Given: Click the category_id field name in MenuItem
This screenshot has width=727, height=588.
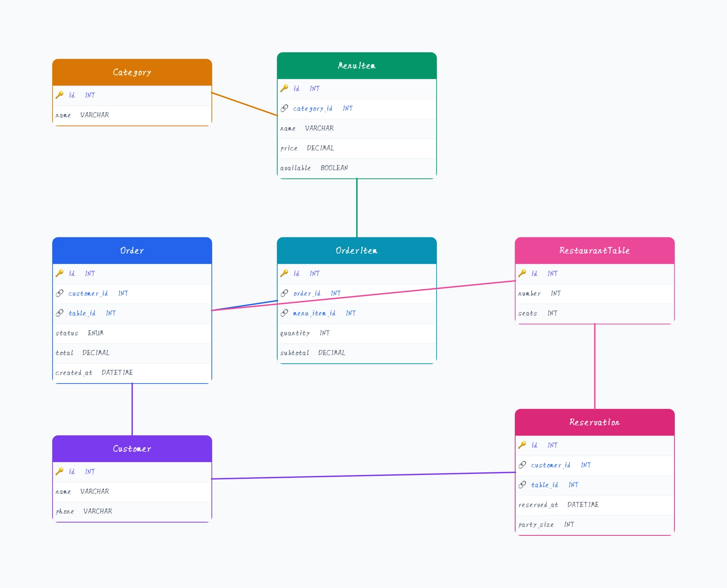Looking at the screenshot, I should (313, 109).
